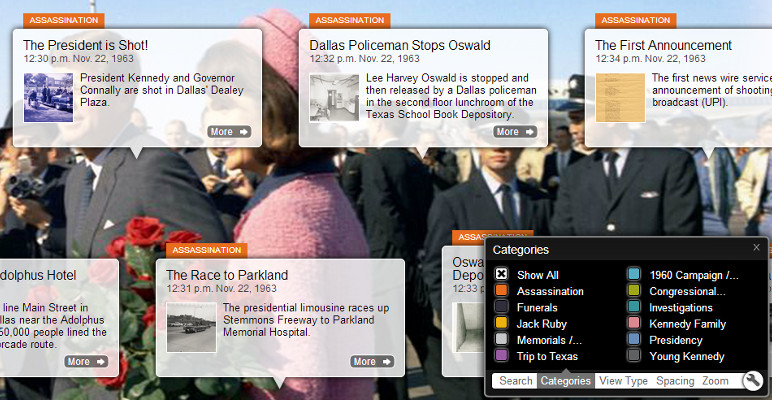Toggle the 1960 Campaign category checkbox

634,274
